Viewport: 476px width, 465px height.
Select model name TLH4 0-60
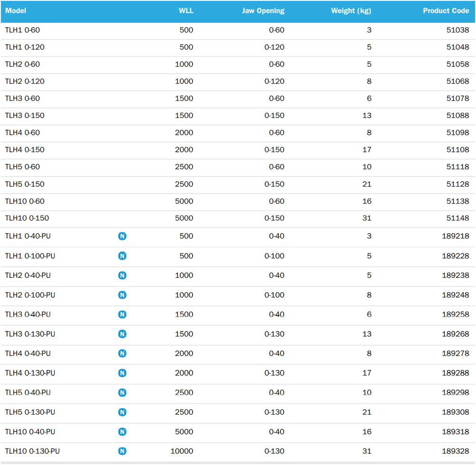pos(22,133)
